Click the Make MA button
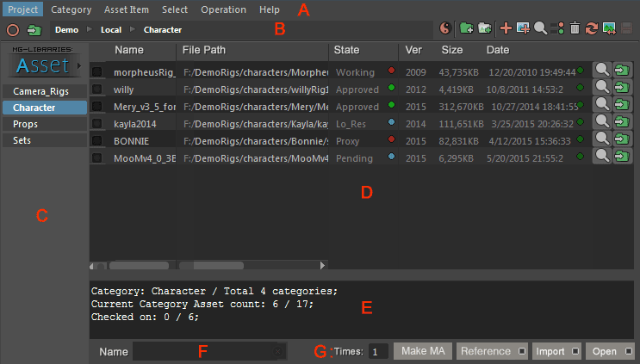 423,351
